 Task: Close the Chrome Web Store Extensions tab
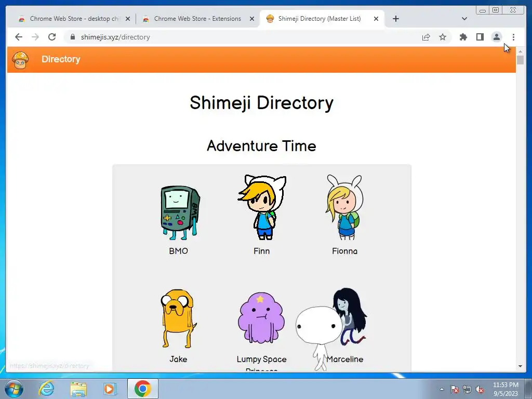[252, 19]
